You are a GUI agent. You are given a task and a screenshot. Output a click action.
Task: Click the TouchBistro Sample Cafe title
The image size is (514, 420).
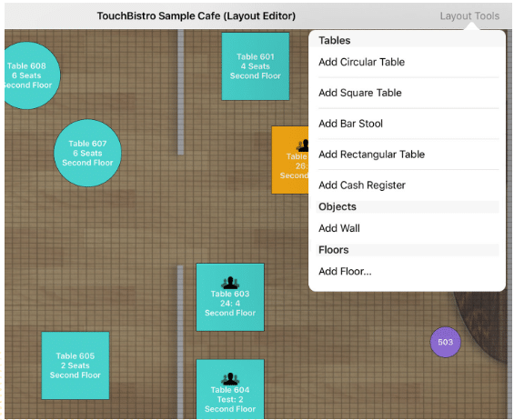pos(196,15)
